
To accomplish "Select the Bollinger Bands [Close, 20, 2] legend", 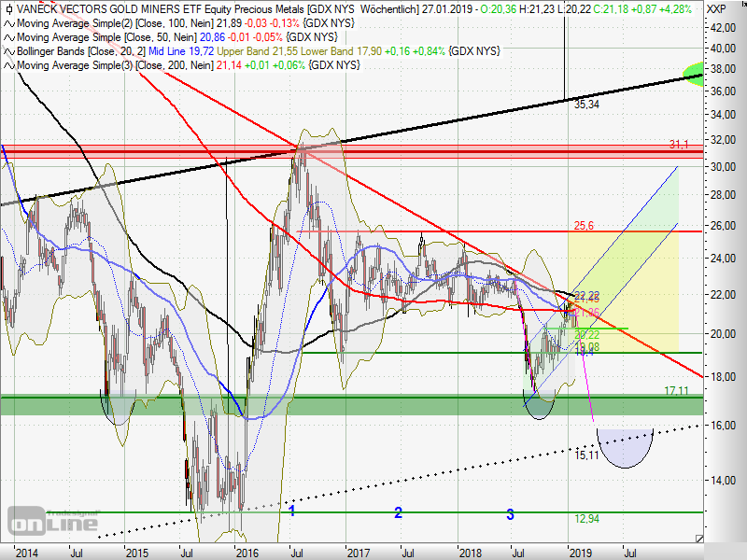I will (x=81, y=51).
